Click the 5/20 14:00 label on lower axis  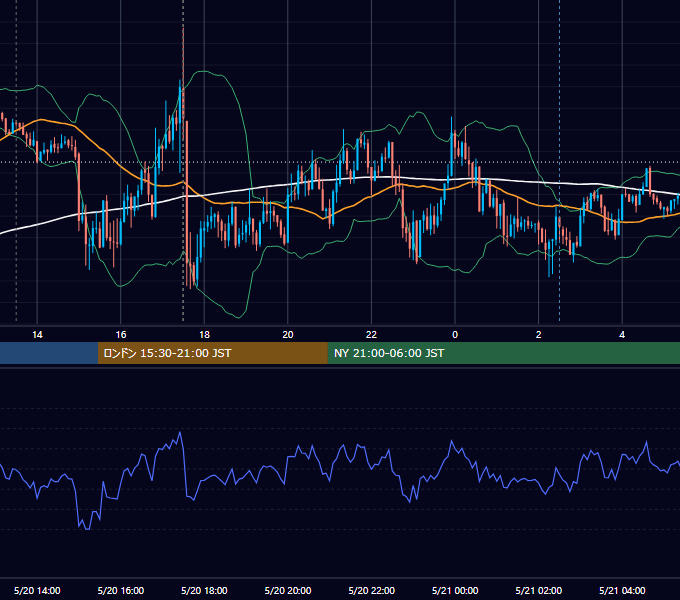point(37,590)
